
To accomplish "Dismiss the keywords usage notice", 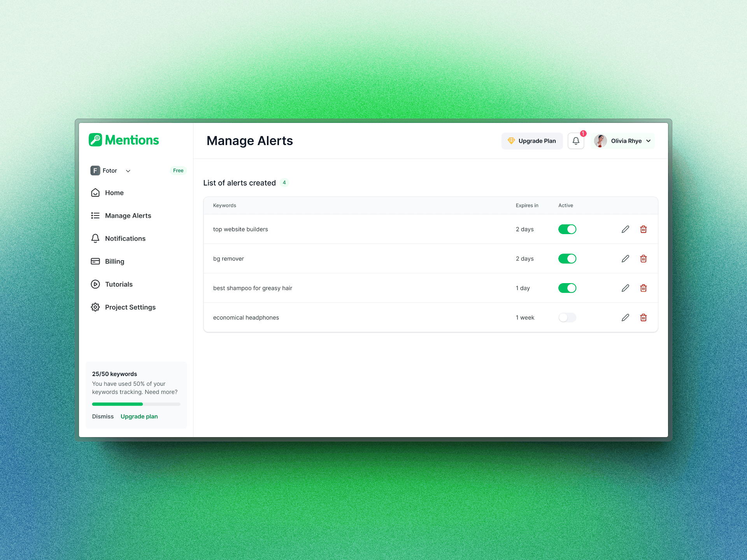I will [102, 416].
